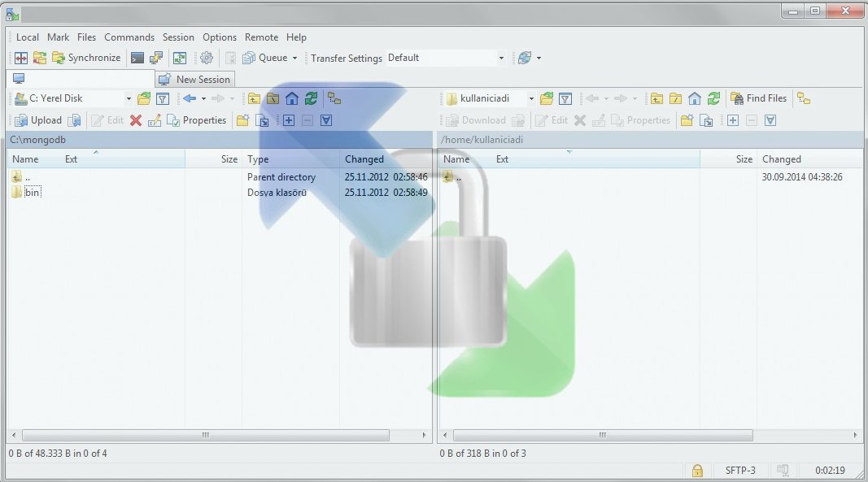The width and height of the screenshot is (868, 482).
Task: Create a new remote folder icon
Action: coord(687,120)
